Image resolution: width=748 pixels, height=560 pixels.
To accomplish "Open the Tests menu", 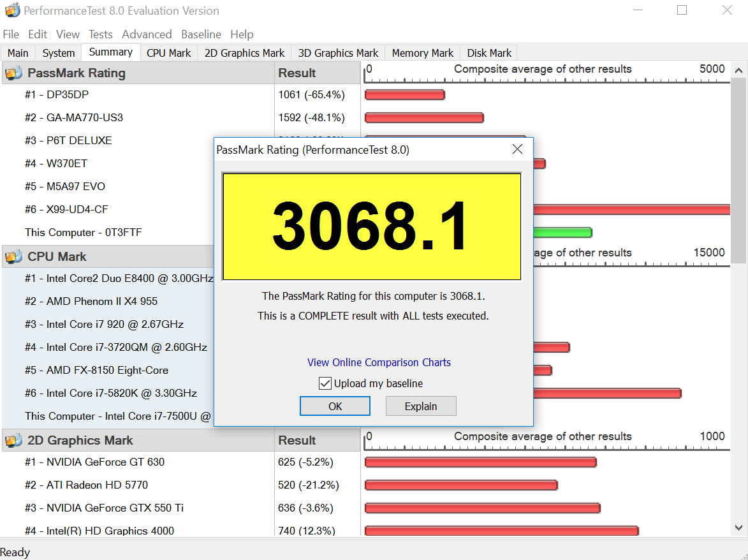I will pos(101,34).
